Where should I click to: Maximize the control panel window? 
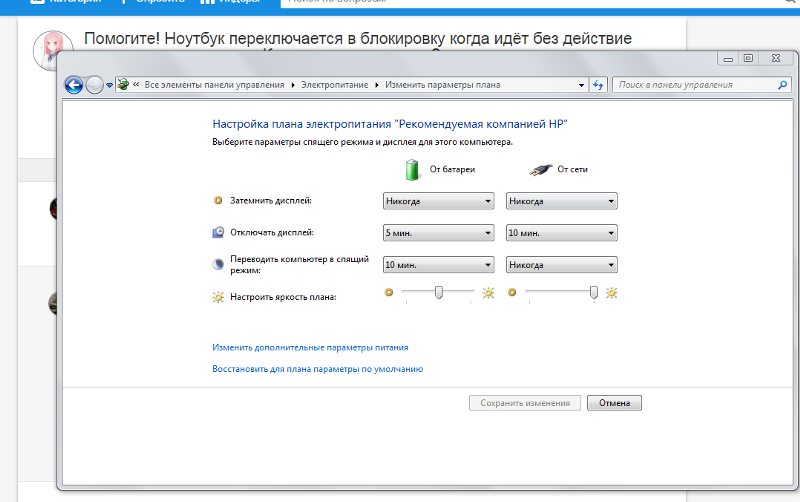(x=748, y=59)
